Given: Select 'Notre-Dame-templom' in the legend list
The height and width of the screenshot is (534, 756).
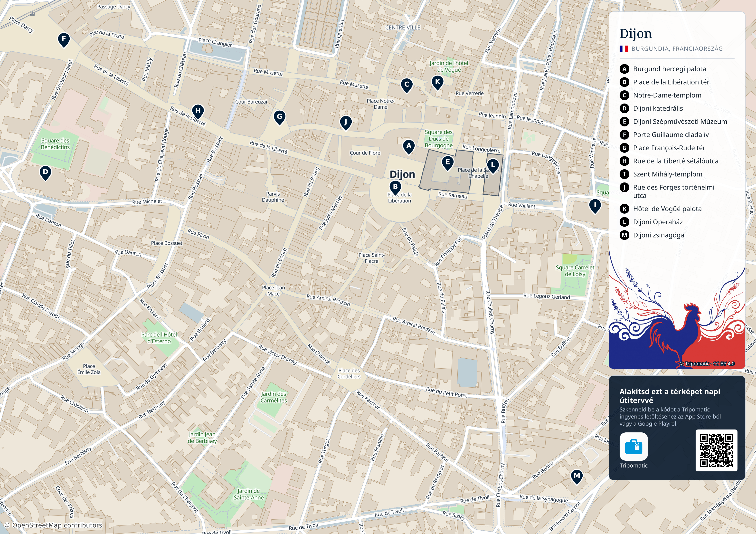Looking at the screenshot, I should point(667,95).
